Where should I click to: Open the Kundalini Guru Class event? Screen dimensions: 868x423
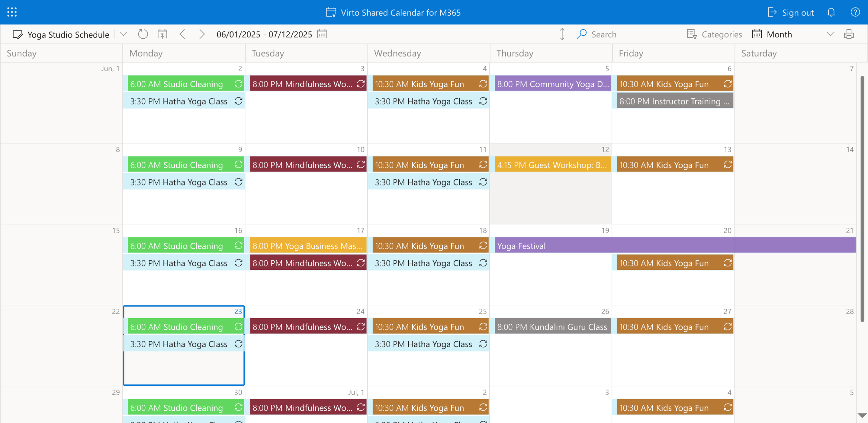click(552, 327)
